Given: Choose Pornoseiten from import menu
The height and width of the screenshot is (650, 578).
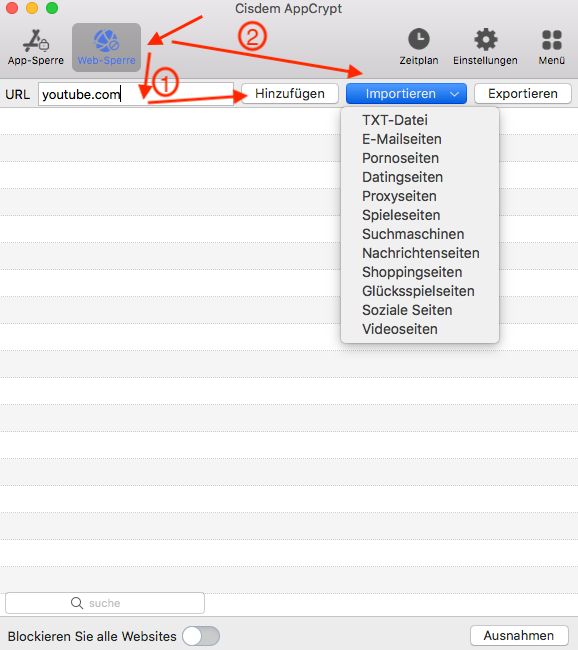Looking at the screenshot, I should click(x=401, y=158).
